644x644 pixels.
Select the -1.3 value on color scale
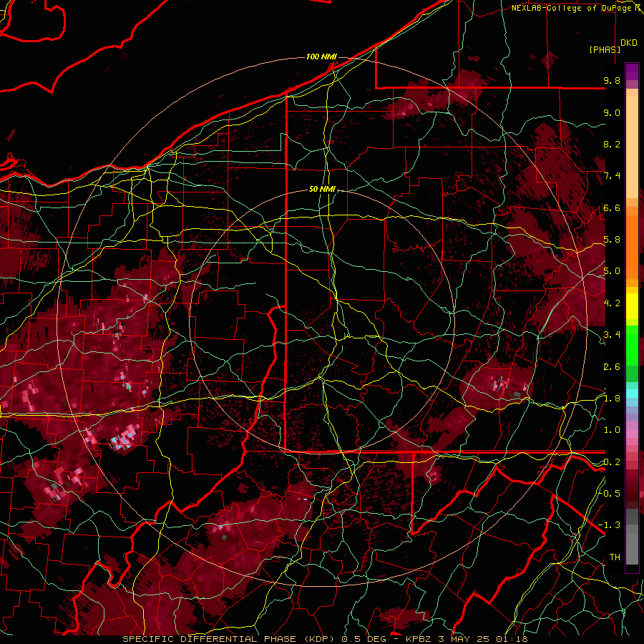(610, 525)
